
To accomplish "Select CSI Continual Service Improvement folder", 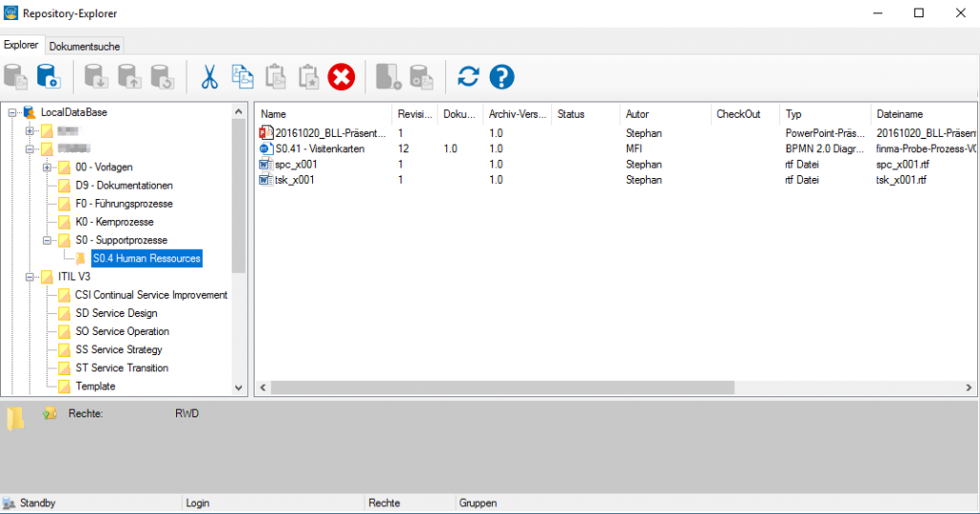I will click(151, 295).
